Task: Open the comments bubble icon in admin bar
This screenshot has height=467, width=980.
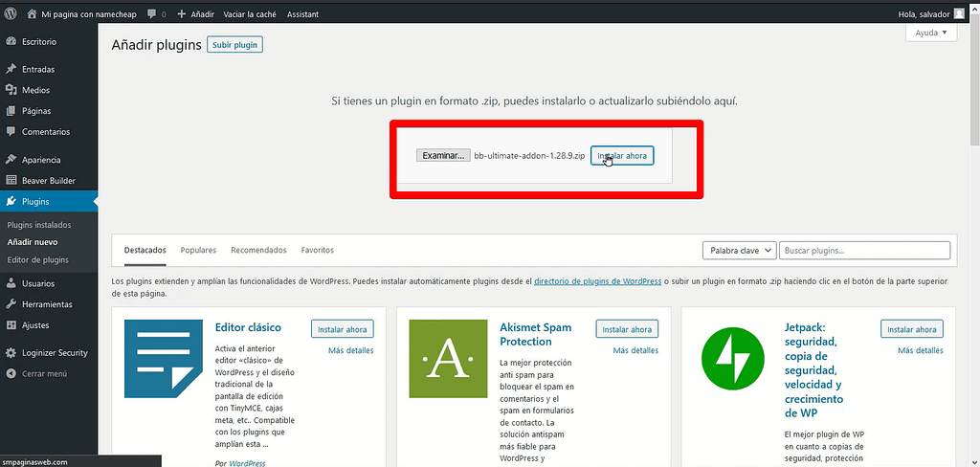Action: tap(152, 13)
